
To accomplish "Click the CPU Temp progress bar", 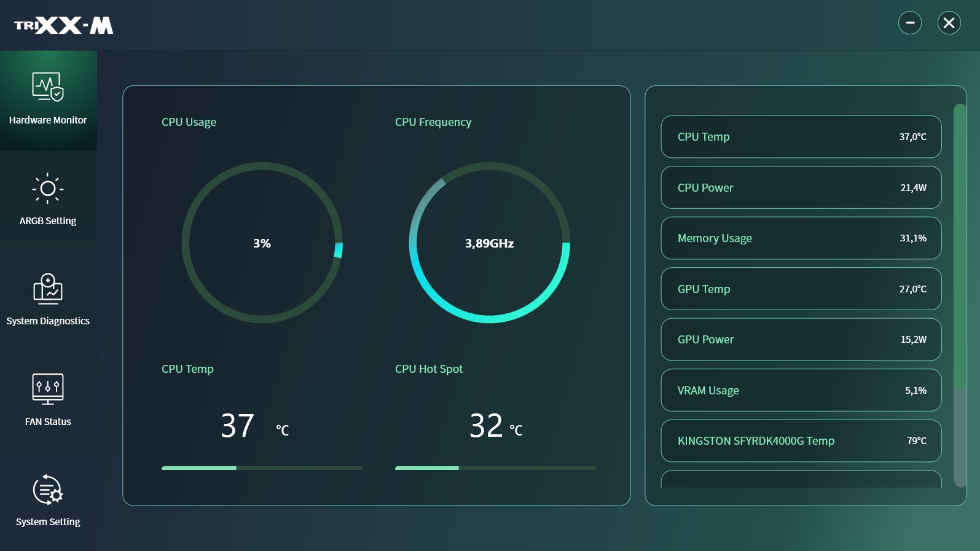I will [x=262, y=468].
